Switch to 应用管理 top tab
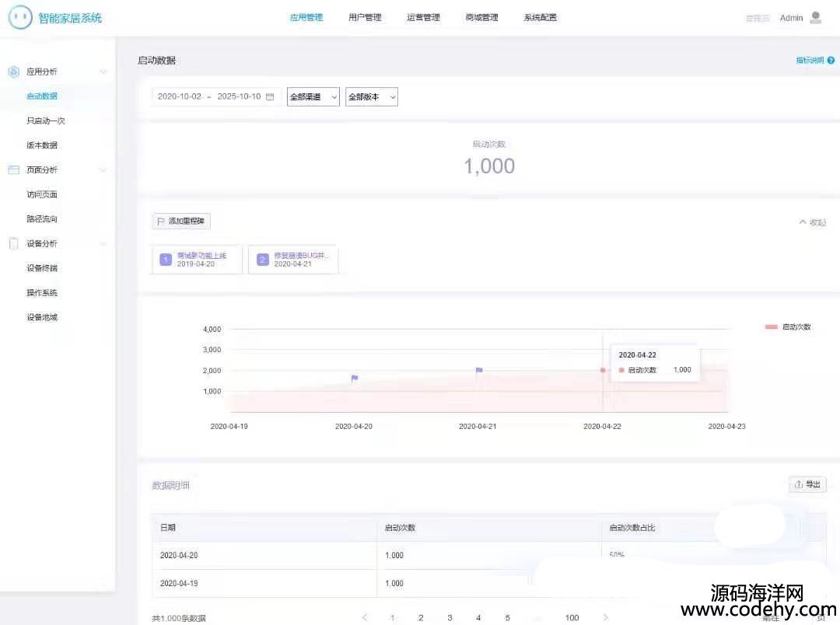This screenshot has height=625, width=840. (x=306, y=18)
